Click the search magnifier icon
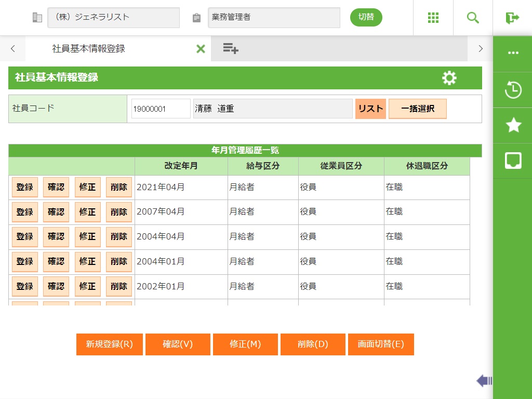 (473, 18)
